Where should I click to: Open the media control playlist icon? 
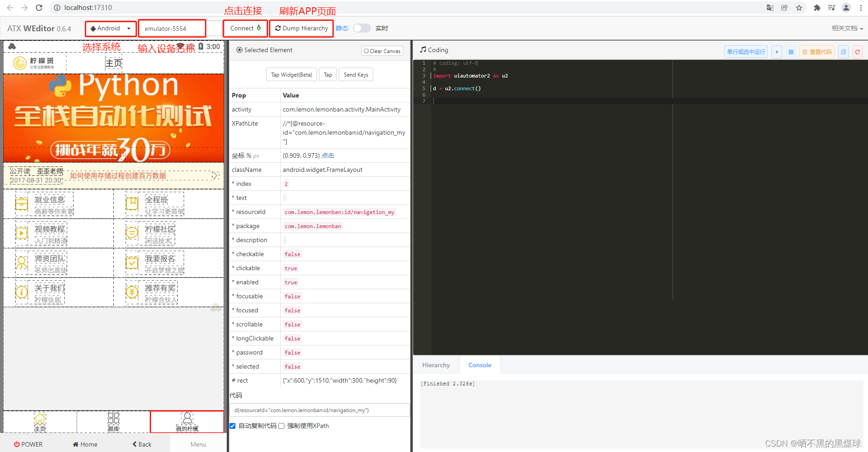tap(831, 8)
